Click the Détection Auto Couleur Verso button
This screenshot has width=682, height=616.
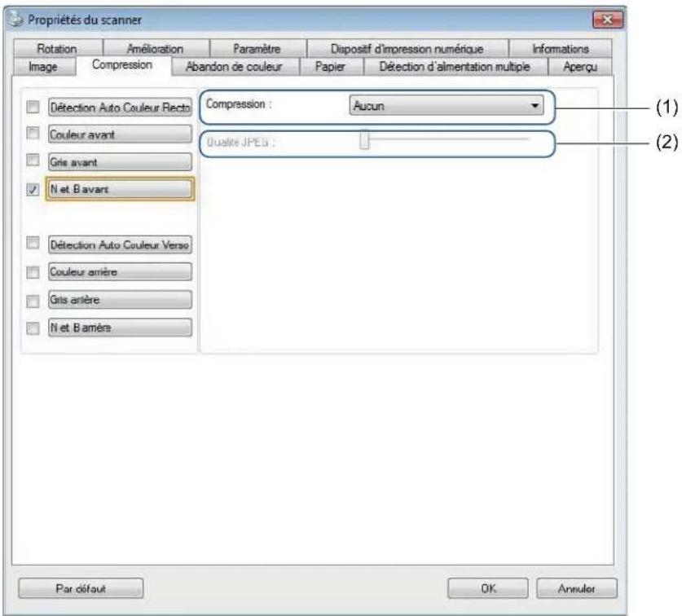(120, 244)
